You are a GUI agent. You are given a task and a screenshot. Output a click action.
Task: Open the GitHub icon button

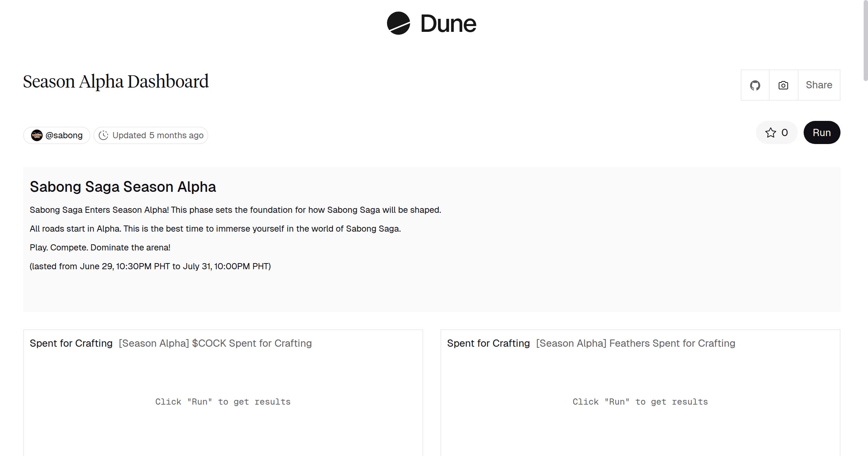tap(755, 85)
